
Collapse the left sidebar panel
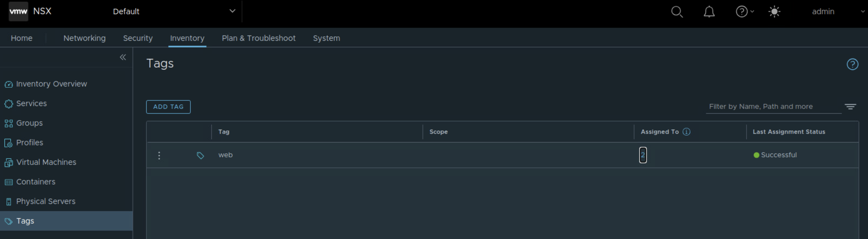[123, 57]
